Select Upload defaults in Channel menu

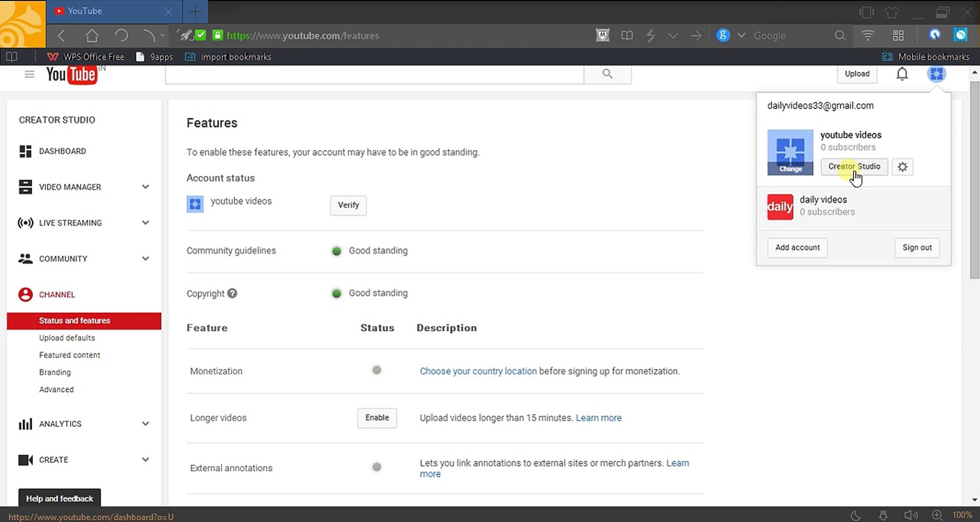[67, 338]
